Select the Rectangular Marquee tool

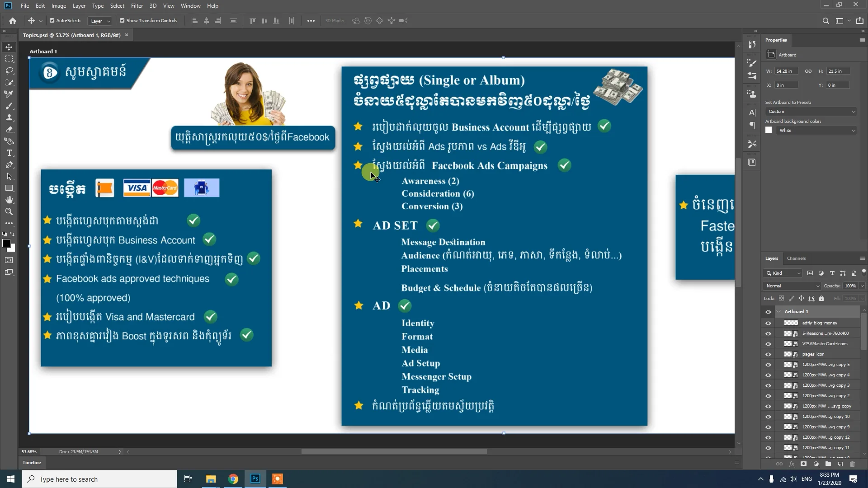[9, 59]
